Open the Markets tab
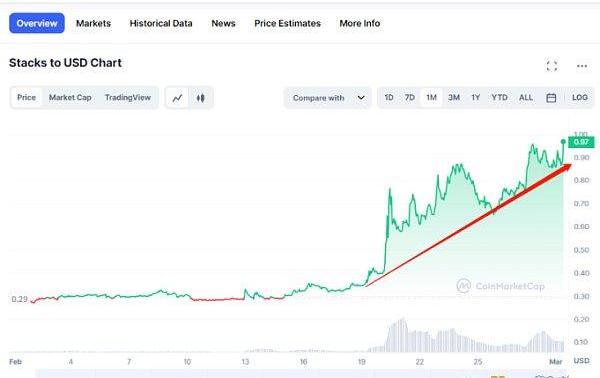Viewport: 600px width, 378px height. point(93,23)
